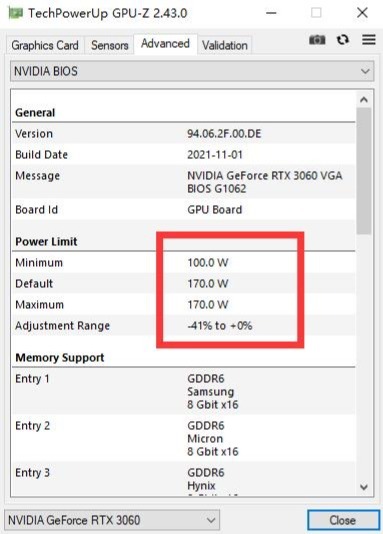Select the Version row value 94.06.2F.00.DE

(x=224, y=134)
